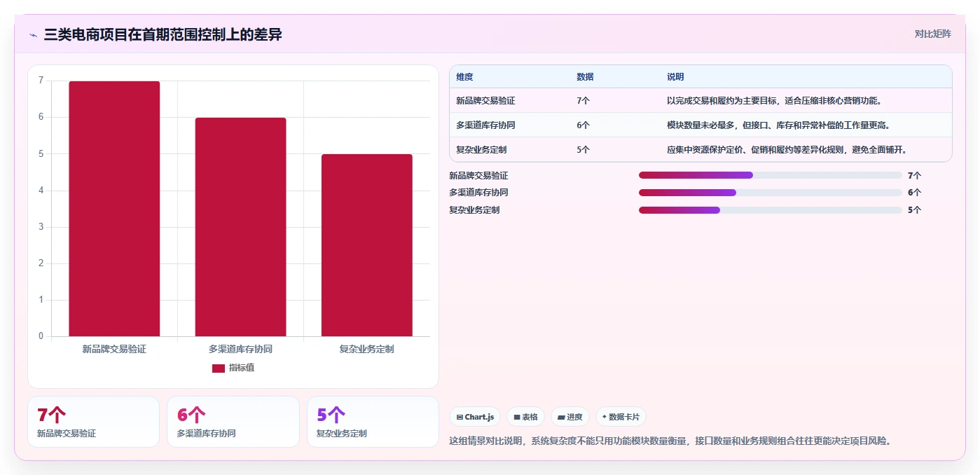Click the 对比矩阵 label in header
980x475 pixels.
tap(932, 34)
